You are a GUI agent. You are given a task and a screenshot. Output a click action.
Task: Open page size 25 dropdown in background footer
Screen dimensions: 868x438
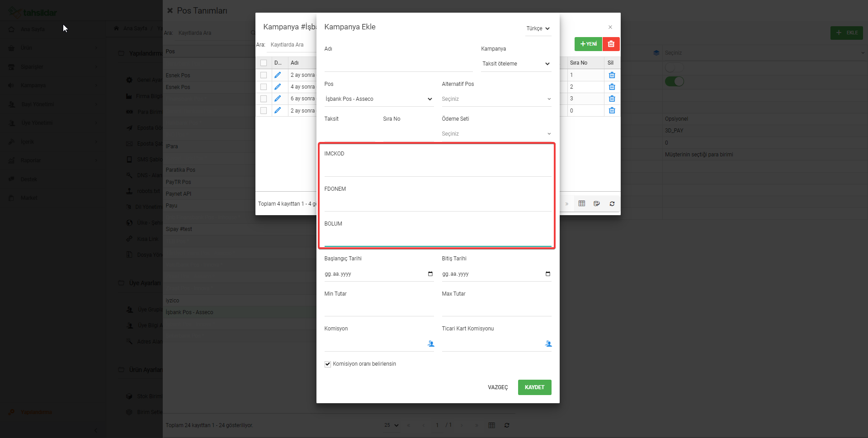[392, 425]
